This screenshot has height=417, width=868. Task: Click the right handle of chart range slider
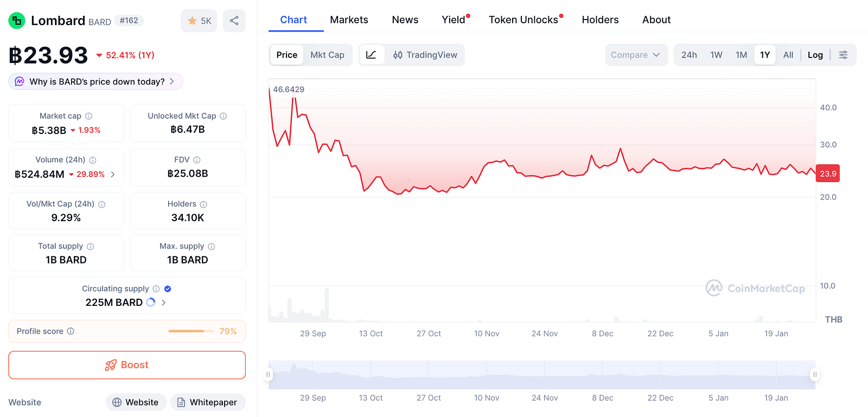(815, 375)
